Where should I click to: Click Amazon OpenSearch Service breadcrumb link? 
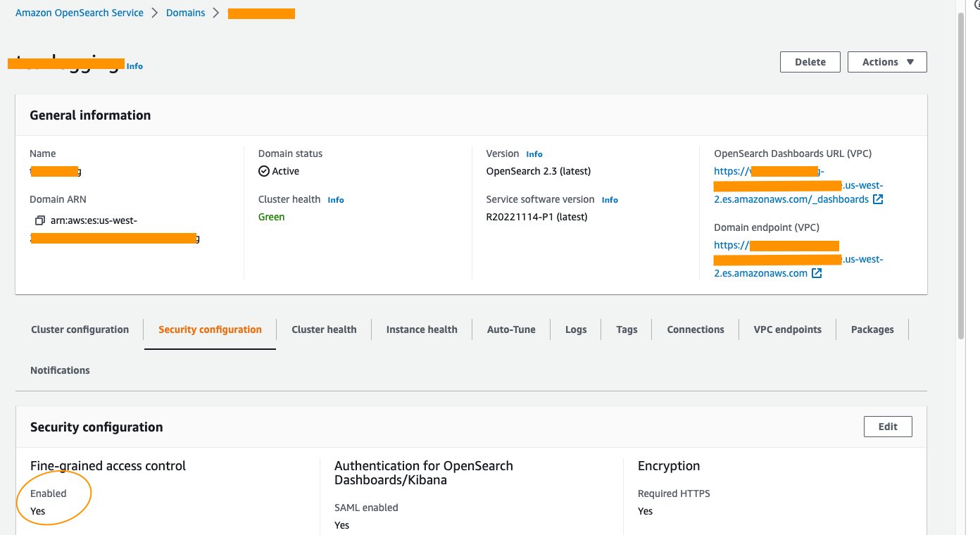80,13
